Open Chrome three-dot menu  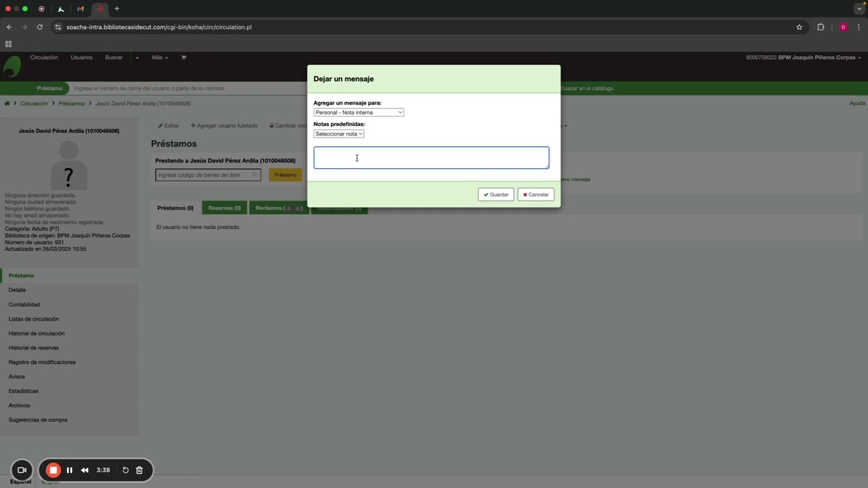click(x=859, y=27)
